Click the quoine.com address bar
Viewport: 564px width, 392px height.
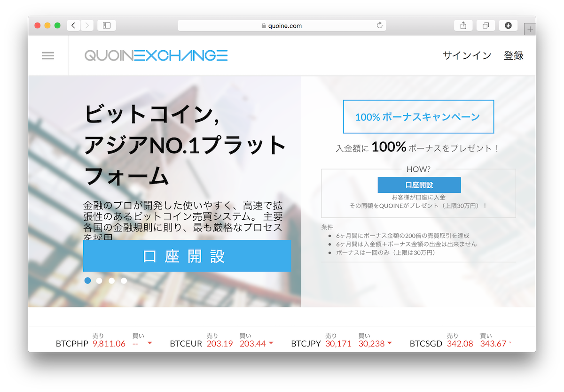(282, 26)
